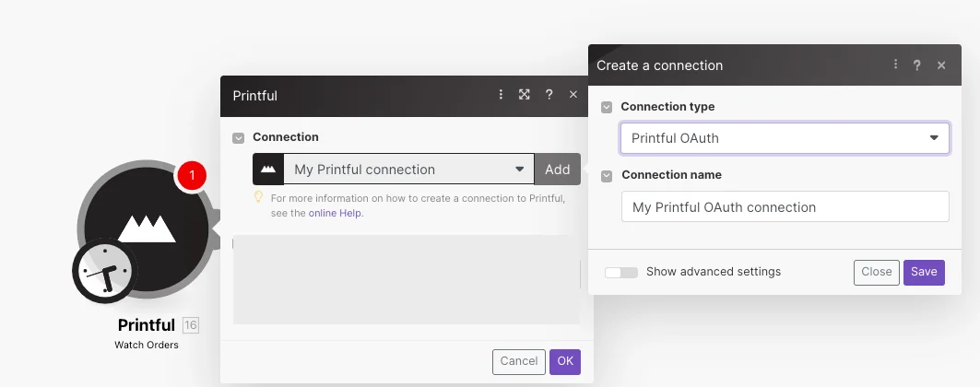Click the lightbulb hint icon
Image resolution: width=980 pixels, height=387 pixels.
point(258,197)
